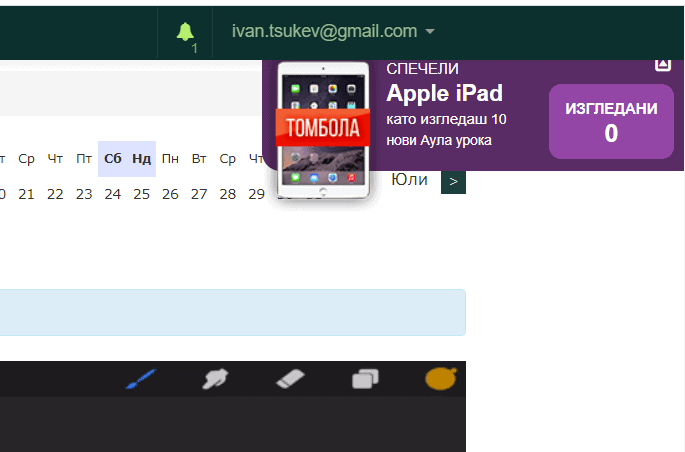The height and width of the screenshot is (452, 685).
Task: Click the light blue info box
Action: (233, 312)
